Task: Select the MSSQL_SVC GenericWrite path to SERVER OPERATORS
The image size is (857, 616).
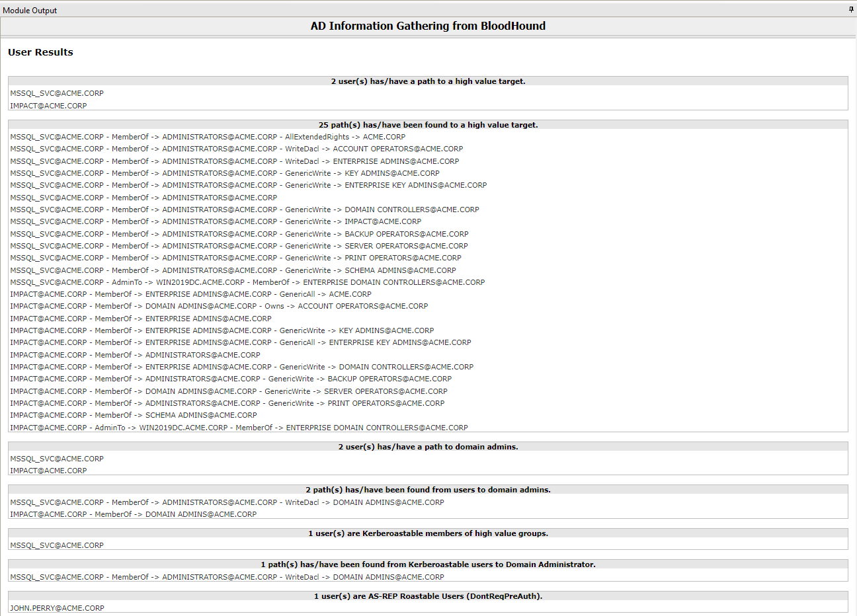Action: click(x=239, y=246)
